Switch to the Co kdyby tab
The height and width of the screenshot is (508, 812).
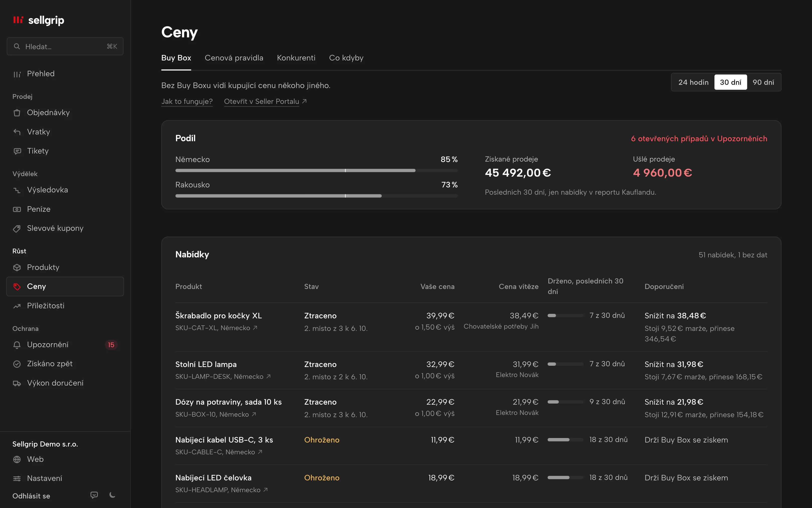346,58
